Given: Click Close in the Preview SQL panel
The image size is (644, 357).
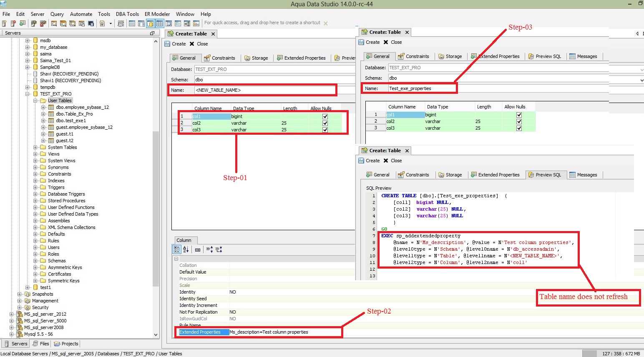Looking at the screenshot, I should pyautogui.click(x=392, y=161).
